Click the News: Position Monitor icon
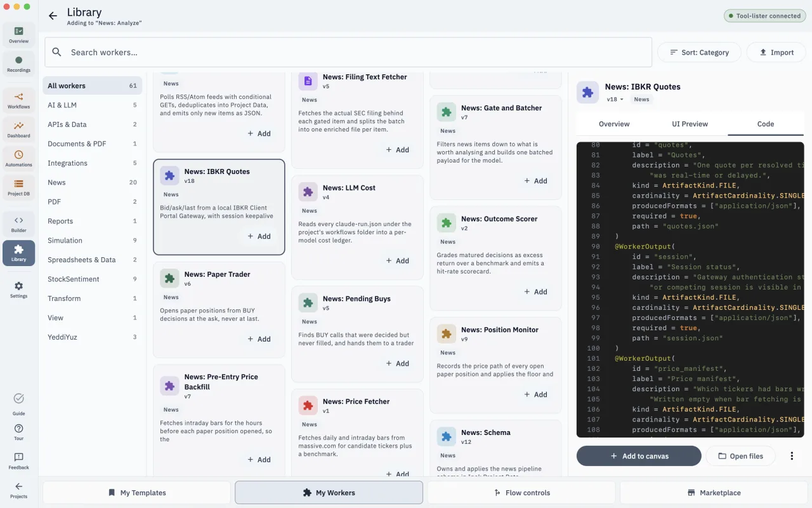This screenshot has width=812, height=508. (x=446, y=333)
